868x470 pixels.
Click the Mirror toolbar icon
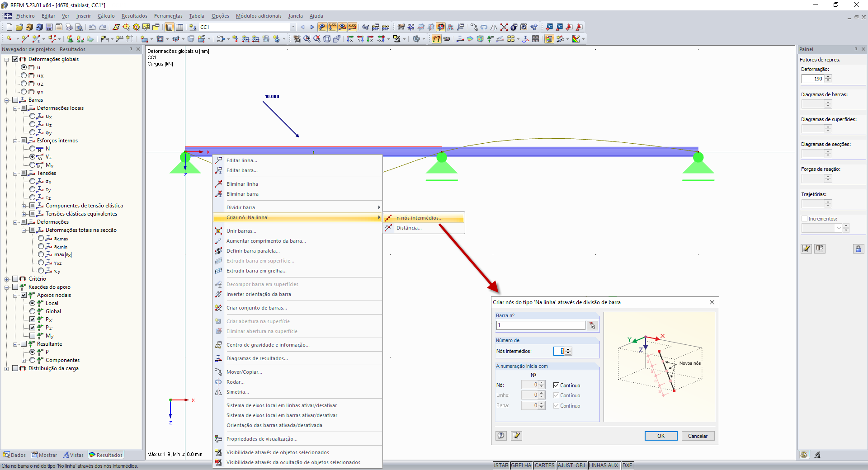(494, 27)
